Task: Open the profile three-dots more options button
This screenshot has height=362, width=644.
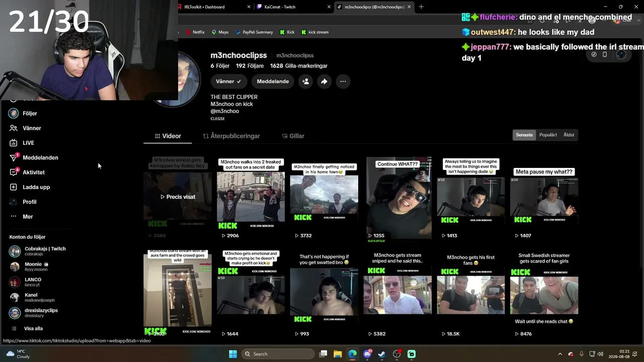Action: 343,81
